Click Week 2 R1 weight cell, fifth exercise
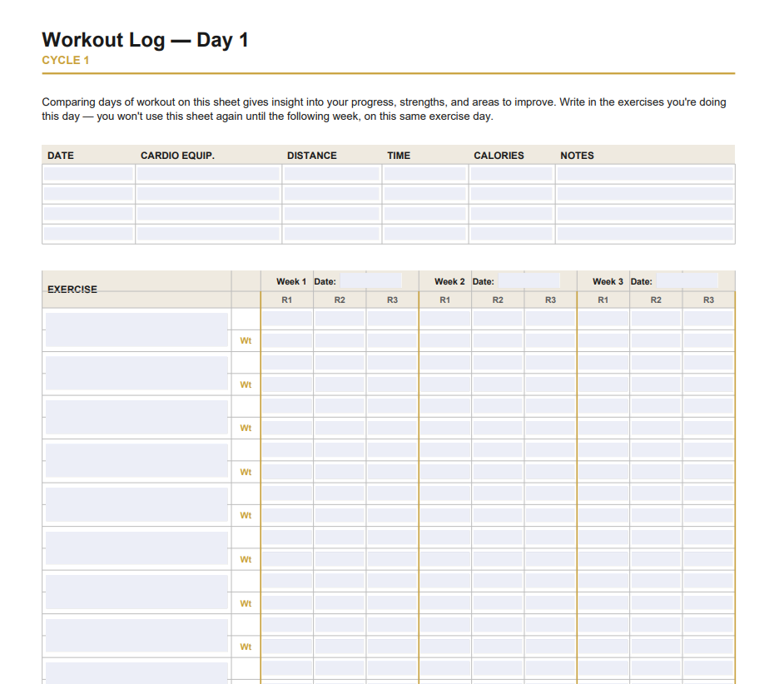 pos(445,516)
